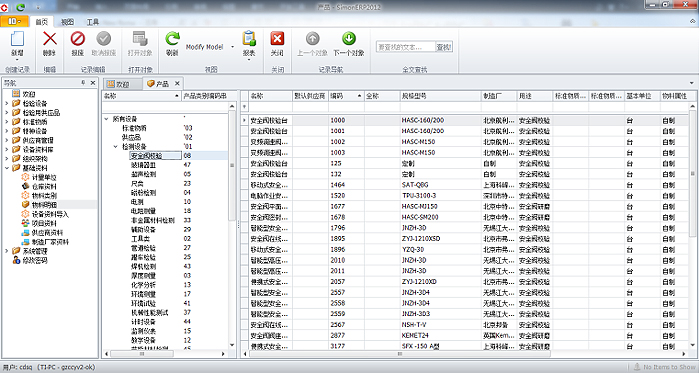Click the 修改密码 user icon in navigation
Screen dimensions: 700x373
pos(17,260)
